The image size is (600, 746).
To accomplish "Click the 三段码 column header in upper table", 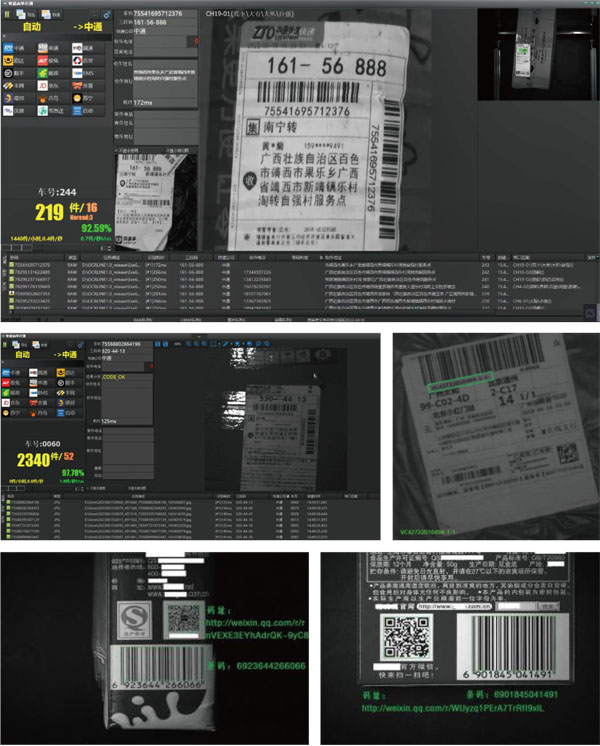I will tap(188, 257).
